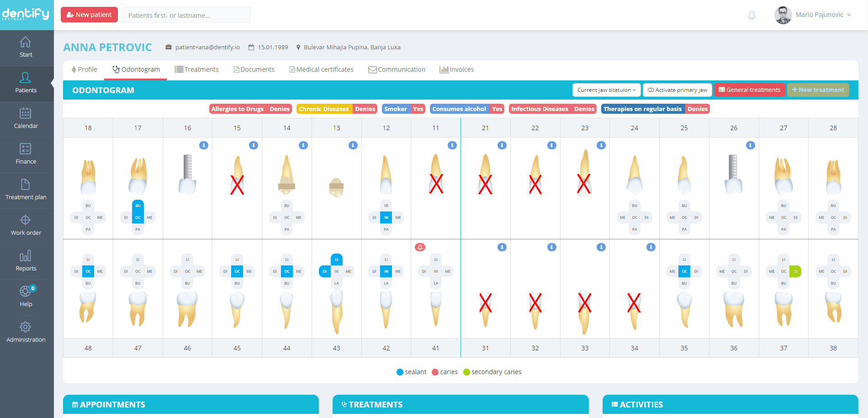Screen dimensions: 868x418
Task: Click the New patient button
Action: [90, 15]
